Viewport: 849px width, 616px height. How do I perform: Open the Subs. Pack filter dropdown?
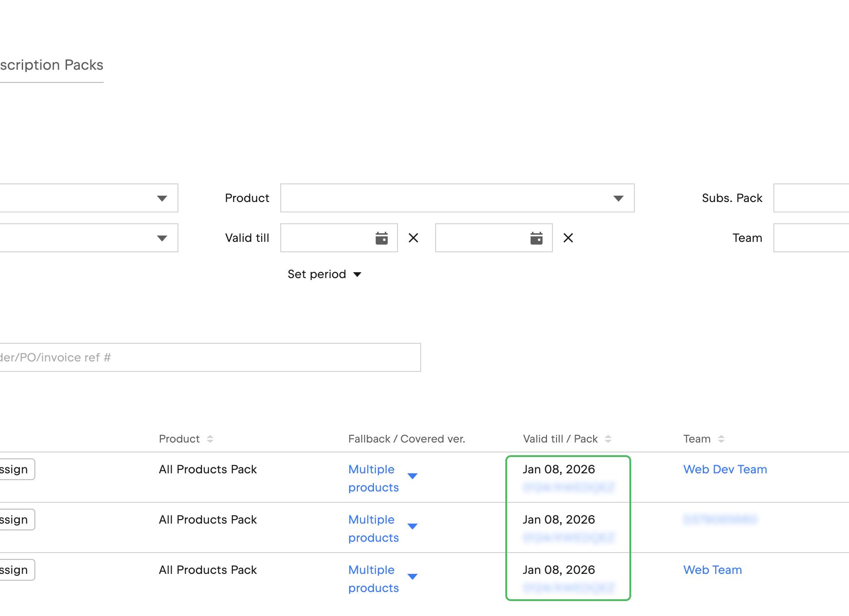[811, 198]
